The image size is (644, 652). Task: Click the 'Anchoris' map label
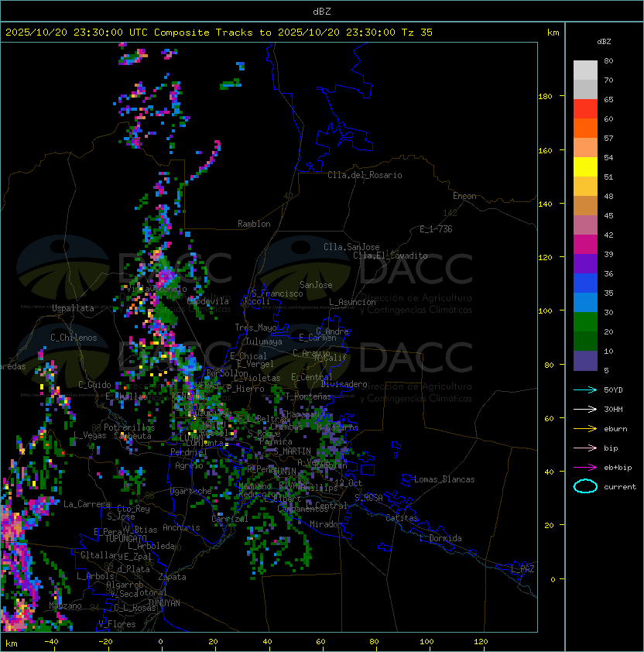coord(181,527)
